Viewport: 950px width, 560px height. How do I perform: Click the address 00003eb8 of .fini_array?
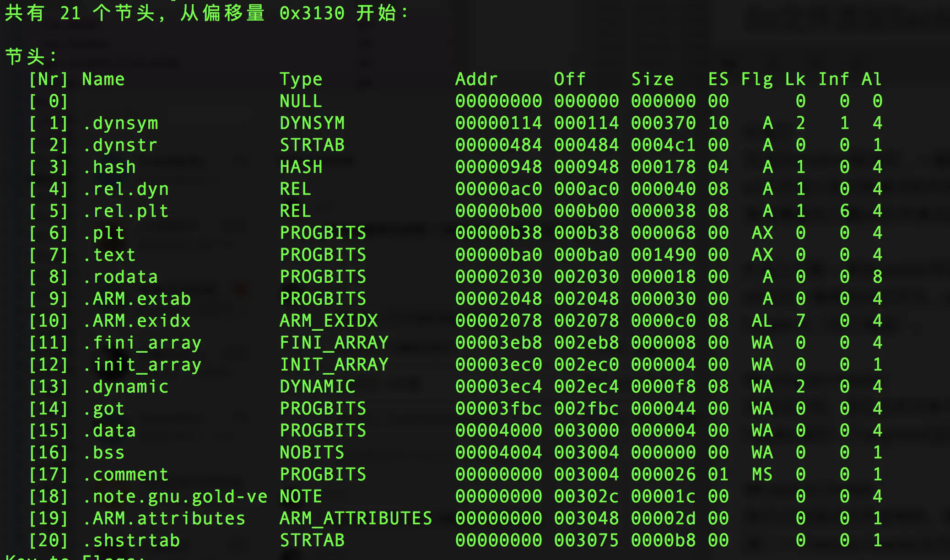tap(498, 343)
